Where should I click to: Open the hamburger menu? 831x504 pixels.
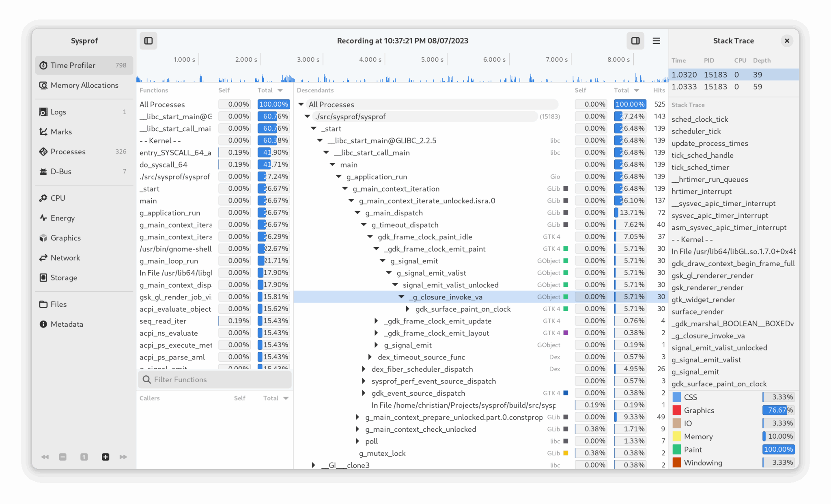tap(657, 41)
